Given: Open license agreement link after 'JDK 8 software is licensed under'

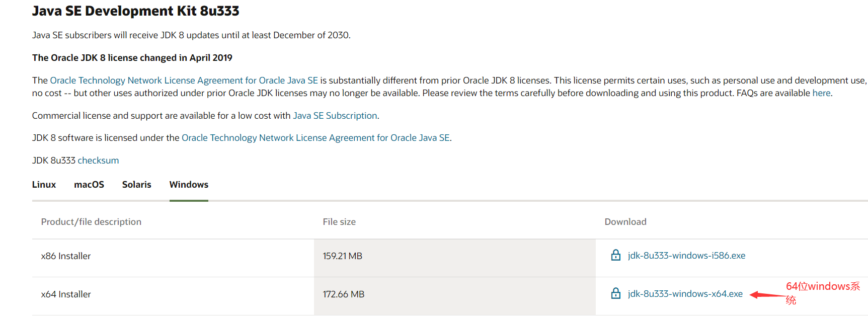Looking at the screenshot, I should pos(315,138).
